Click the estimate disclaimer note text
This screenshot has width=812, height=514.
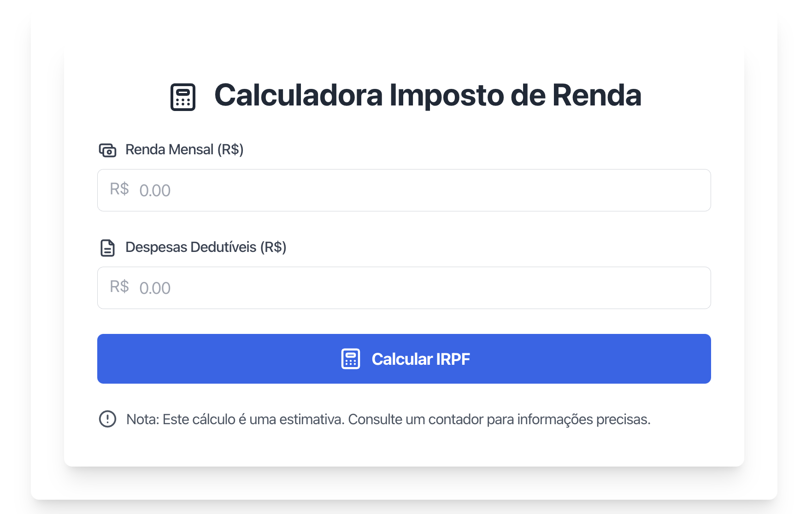point(388,419)
